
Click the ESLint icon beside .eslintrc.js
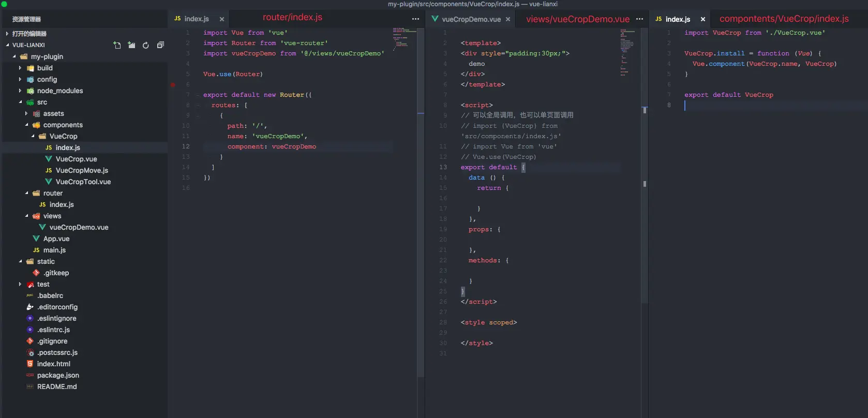[30, 330]
